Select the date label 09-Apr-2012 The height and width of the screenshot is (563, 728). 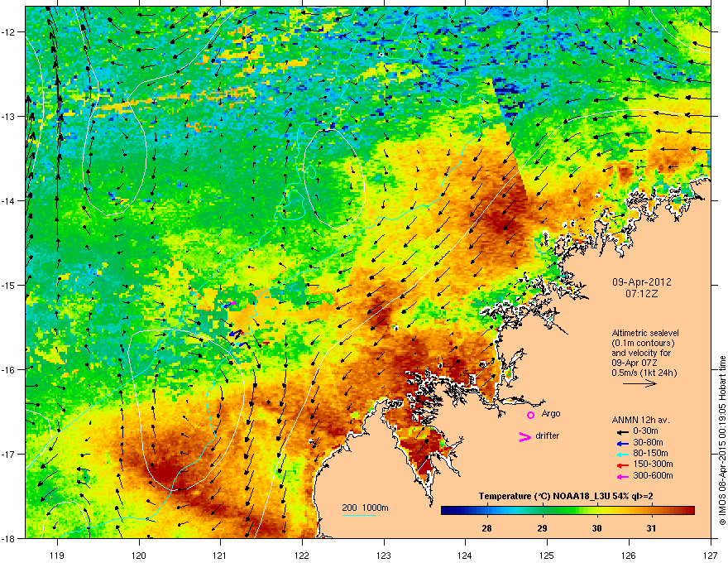pos(642,282)
